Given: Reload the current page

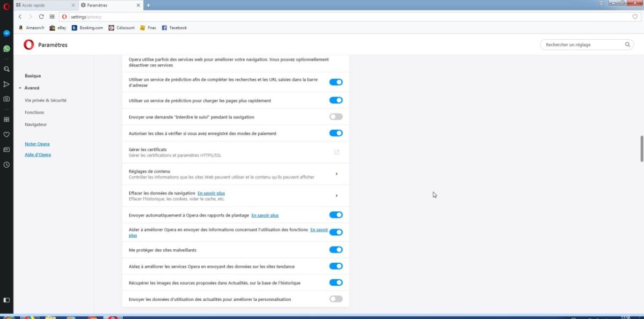Looking at the screenshot, I should coord(41,17).
